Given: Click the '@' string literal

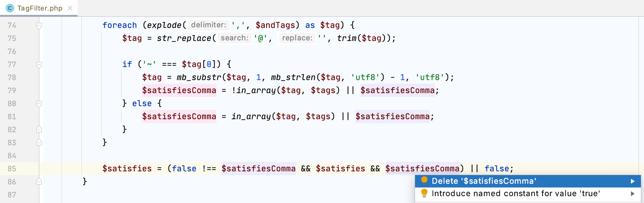Looking at the screenshot, I should pos(261,38).
